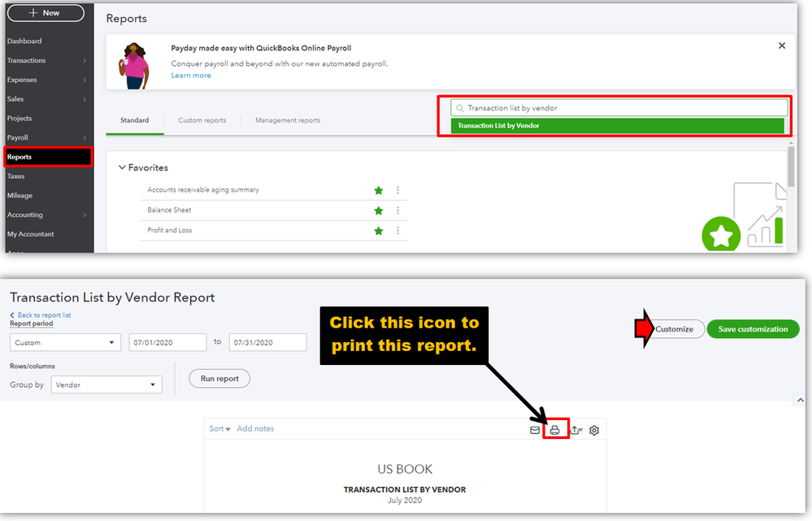812x521 pixels.
Task: Open the Group by Vendor dropdown
Action: tap(106, 384)
